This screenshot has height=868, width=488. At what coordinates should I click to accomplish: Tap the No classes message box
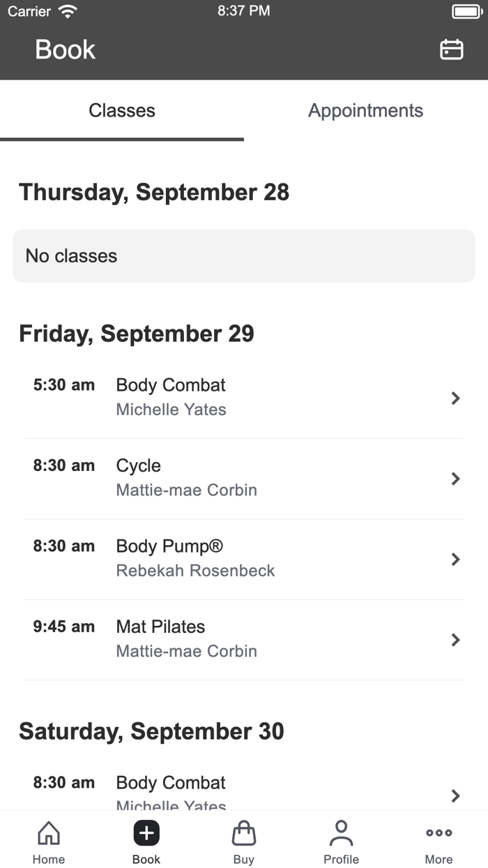tap(243, 255)
